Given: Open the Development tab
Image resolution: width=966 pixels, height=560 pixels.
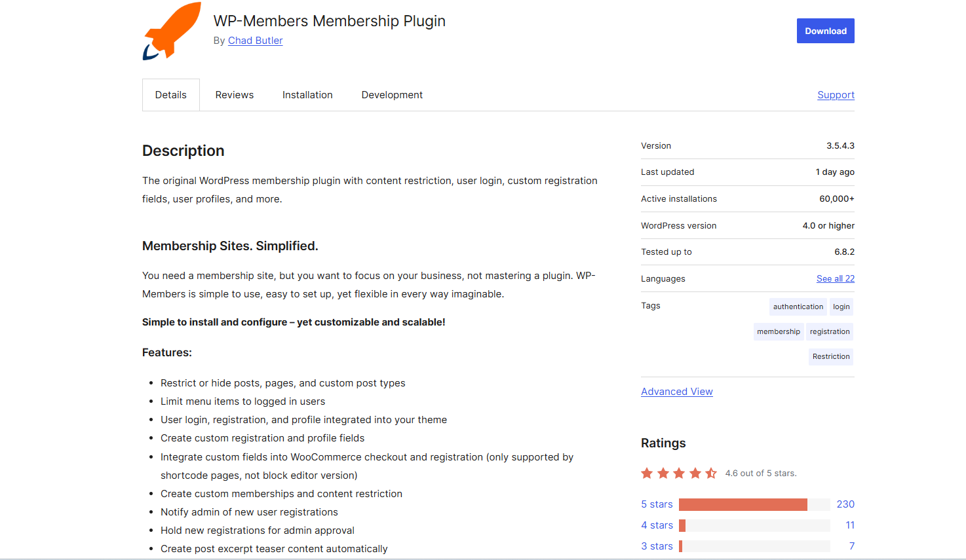Looking at the screenshot, I should [392, 95].
